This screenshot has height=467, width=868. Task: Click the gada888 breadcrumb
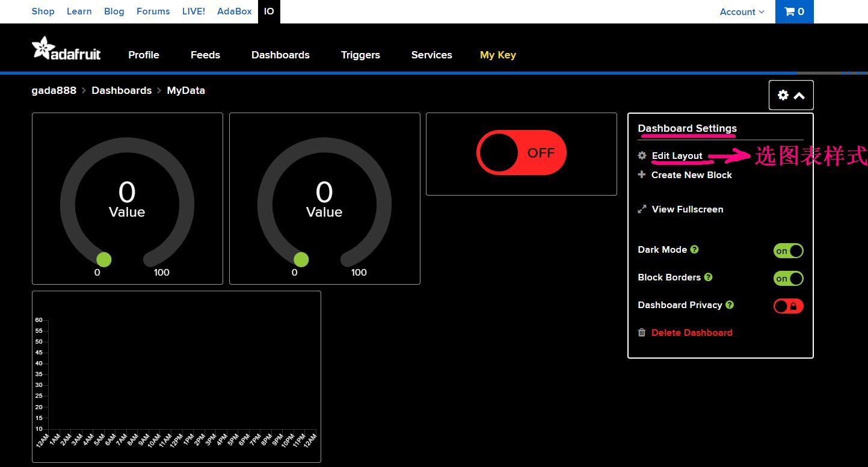click(54, 90)
